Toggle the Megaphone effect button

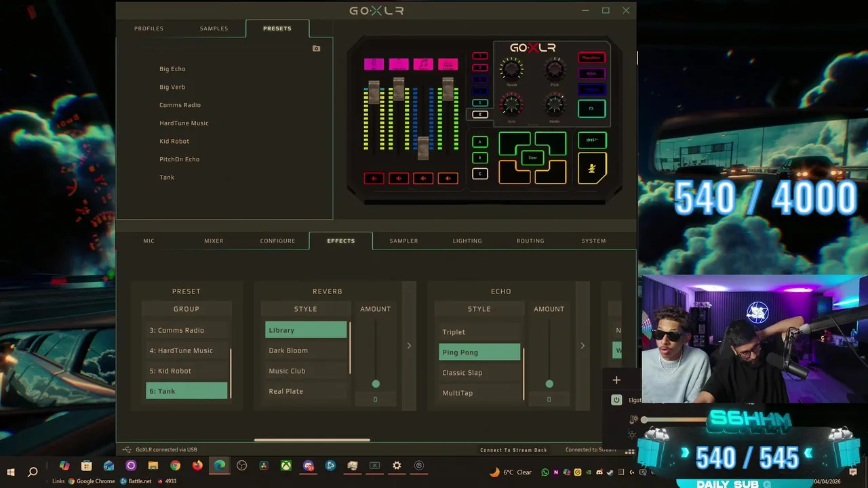[x=592, y=58]
